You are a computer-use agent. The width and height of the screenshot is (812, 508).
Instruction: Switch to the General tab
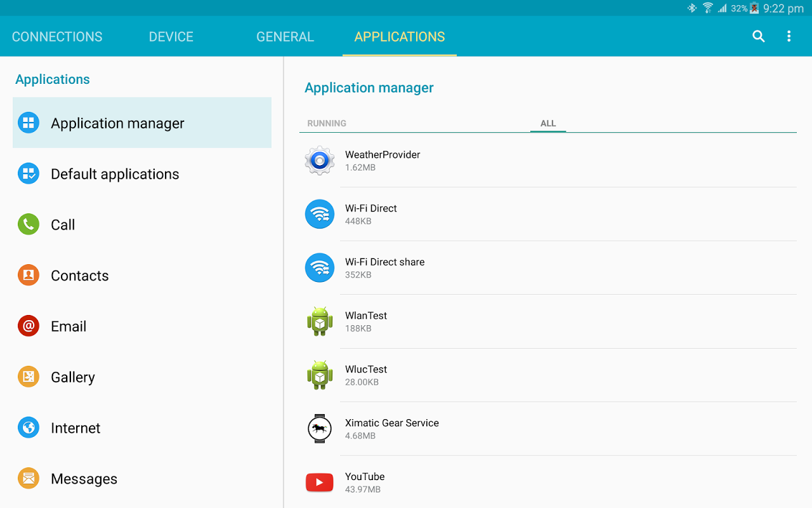285,37
